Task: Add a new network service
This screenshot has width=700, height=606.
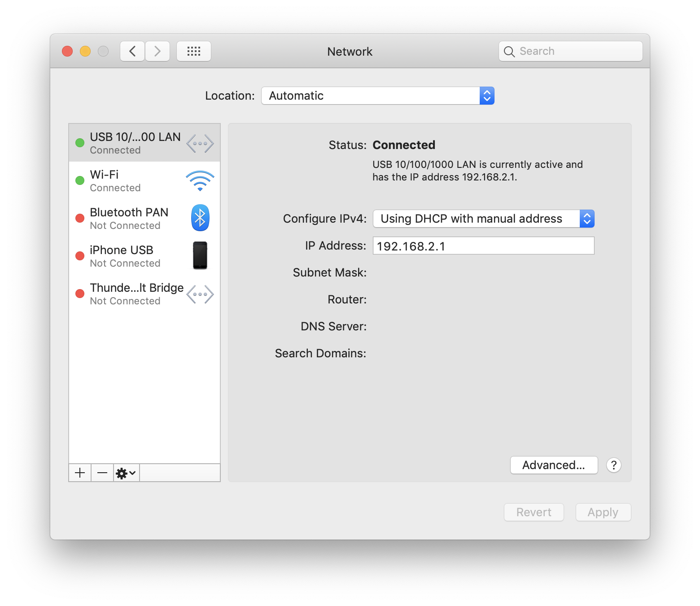Action: coord(80,473)
